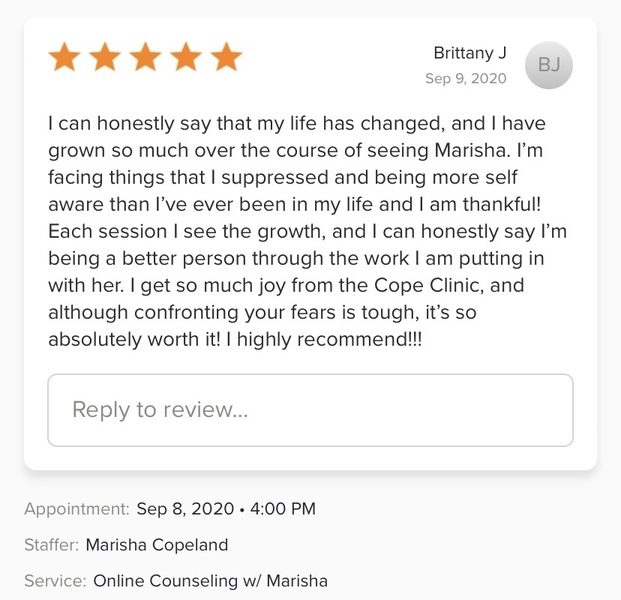Click the Staffer label
This screenshot has width=621, height=600.
(x=51, y=545)
